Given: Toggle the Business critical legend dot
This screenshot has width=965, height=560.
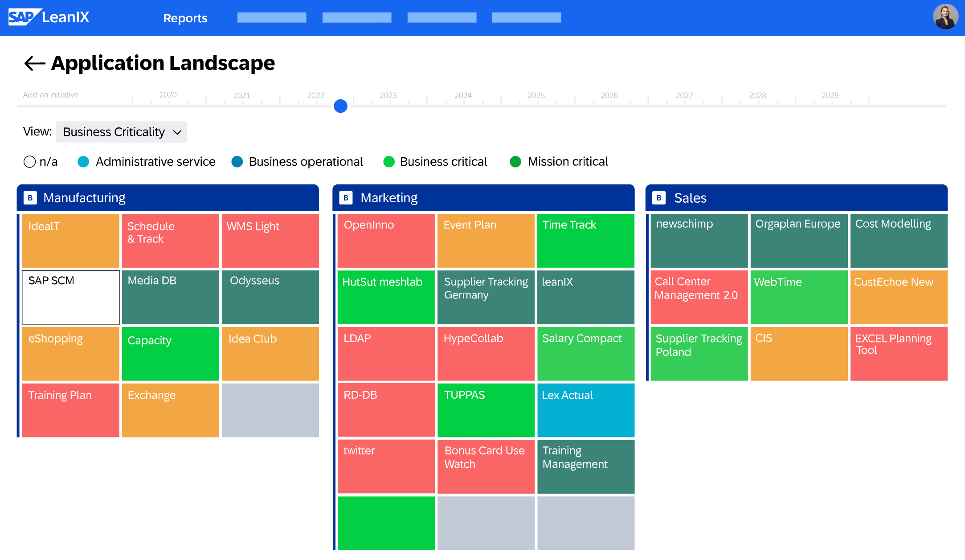Looking at the screenshot, I should pos(389,161).
